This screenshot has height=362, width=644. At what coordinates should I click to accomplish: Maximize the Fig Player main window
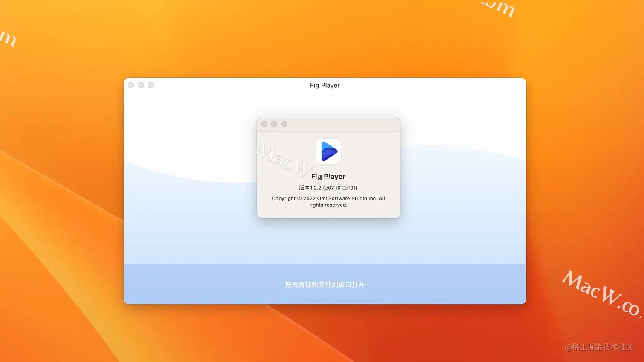(x=151, y=85)
